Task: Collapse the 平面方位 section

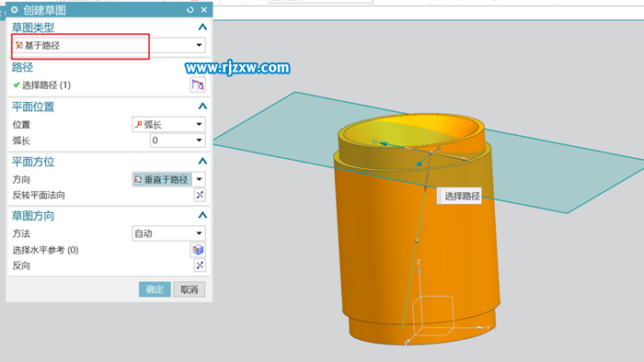Action: 202,162
